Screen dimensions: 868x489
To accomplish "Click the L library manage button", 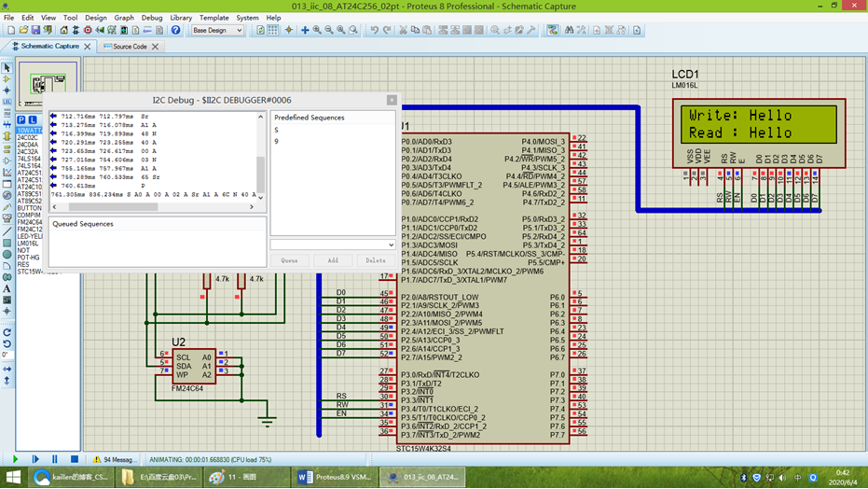I will [33, 119].
